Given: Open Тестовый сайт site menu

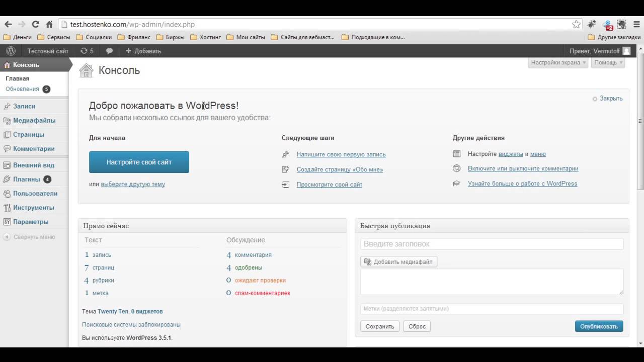Looking at the screenshot, I should tap(48, 51).
